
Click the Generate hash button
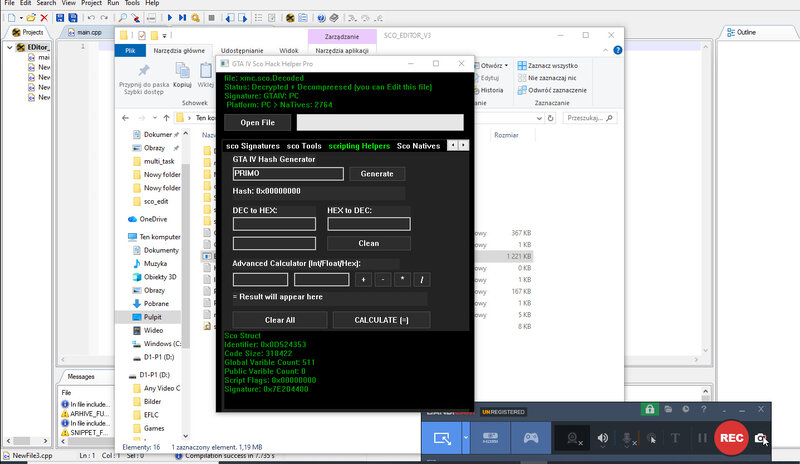pyautogui.click(x=377, y=174)
